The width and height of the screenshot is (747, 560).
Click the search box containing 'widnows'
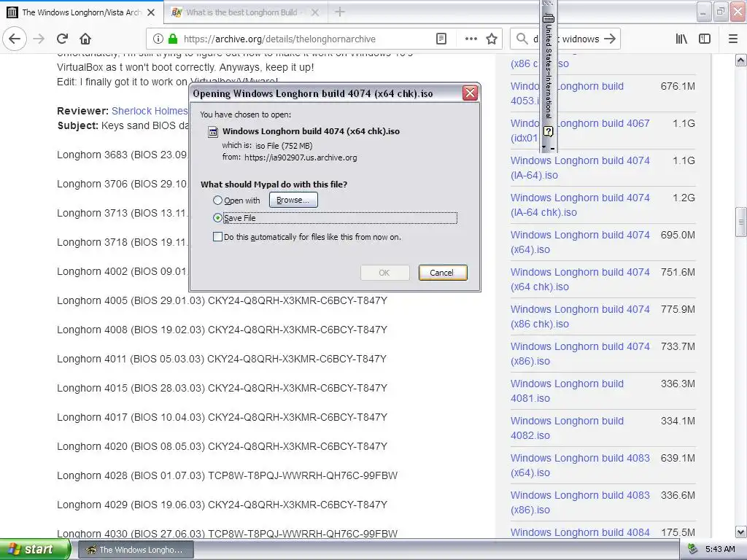click(x=565, y=39)
